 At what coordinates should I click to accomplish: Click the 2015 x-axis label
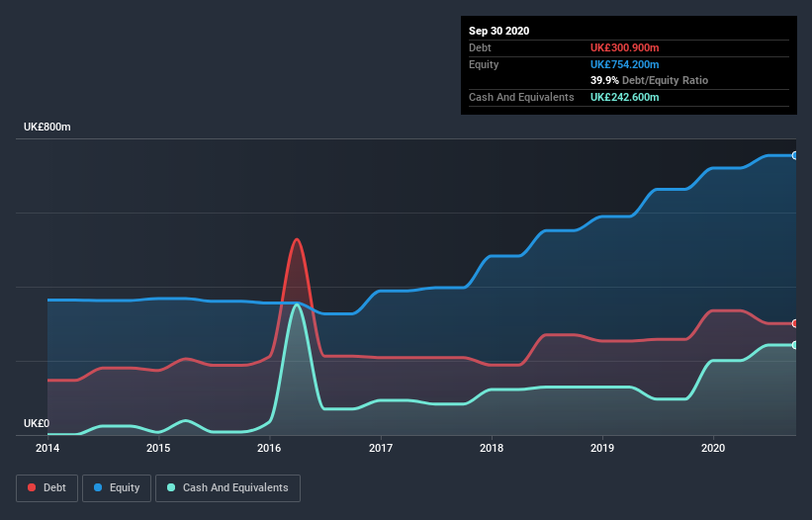click(158, 448)
